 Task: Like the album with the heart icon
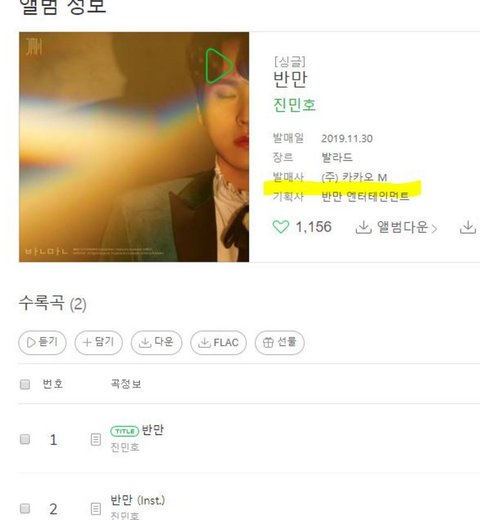tap(281, 227)
